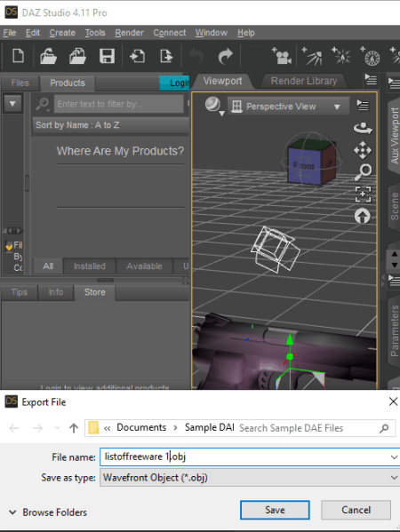
Task: Click the DS icon in the Export File dialog
Action: (x=12, y=401)
